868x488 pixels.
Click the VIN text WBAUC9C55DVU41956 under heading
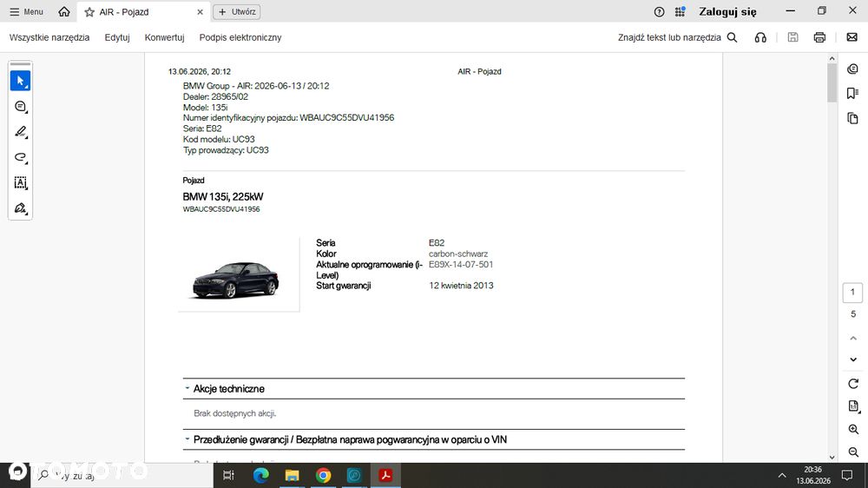pos(221,209)
